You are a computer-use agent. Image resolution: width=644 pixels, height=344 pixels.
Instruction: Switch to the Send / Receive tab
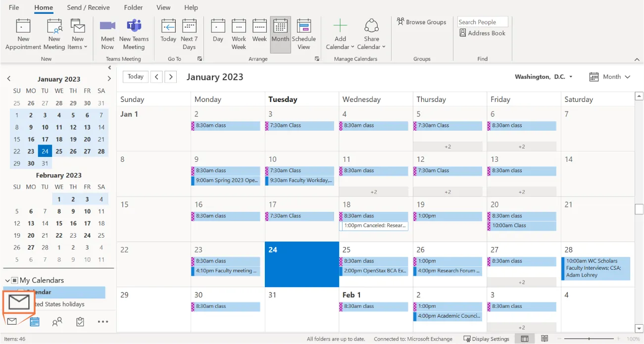(x=88, y=7)
